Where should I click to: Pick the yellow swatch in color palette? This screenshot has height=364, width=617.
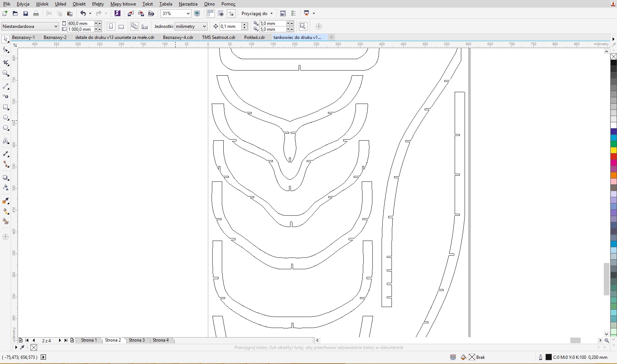tap(613, 150)
